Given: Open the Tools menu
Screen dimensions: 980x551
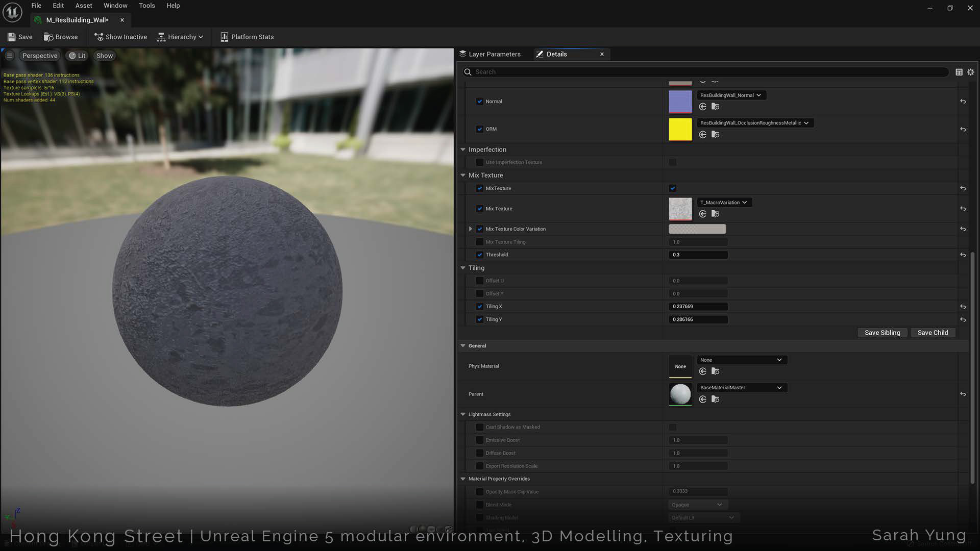Looking at the screenshot, I should (147, 6).
